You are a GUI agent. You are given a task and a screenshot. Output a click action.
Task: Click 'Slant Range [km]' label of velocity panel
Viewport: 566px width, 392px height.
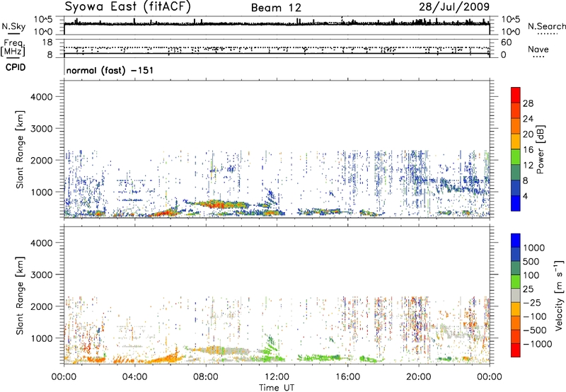click(20, 296)
